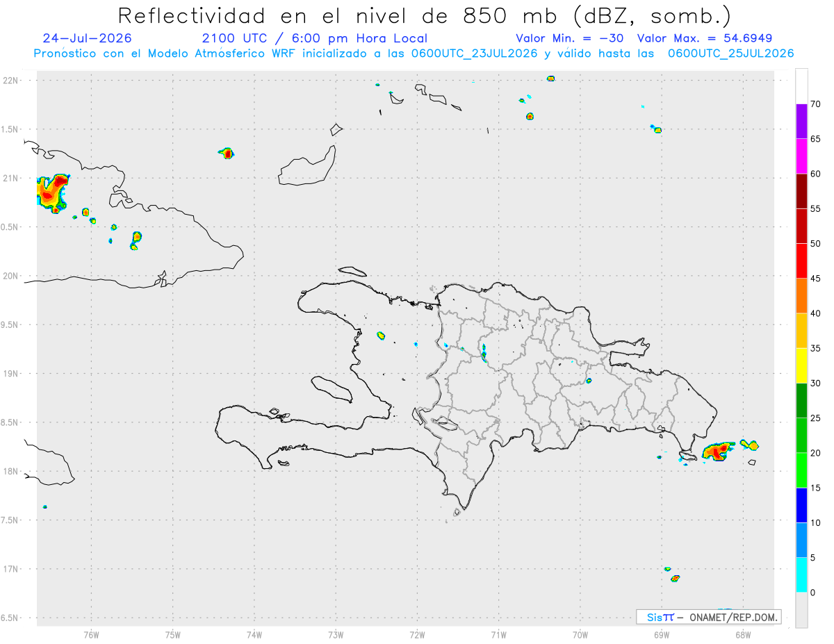Click the '73W' longitude label
Image resolution: width=834 pixels, height=644 pixels.
[x=336, y=634]
